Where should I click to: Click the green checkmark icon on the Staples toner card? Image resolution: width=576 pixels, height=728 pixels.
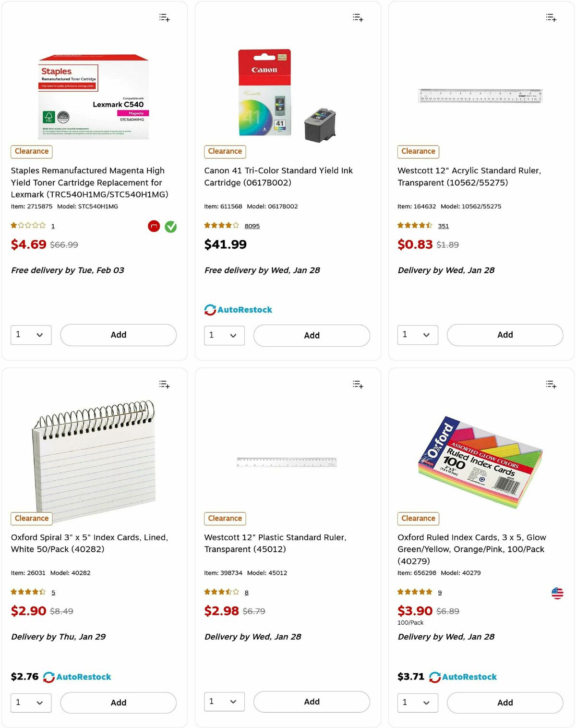click(x=171, y=226)
